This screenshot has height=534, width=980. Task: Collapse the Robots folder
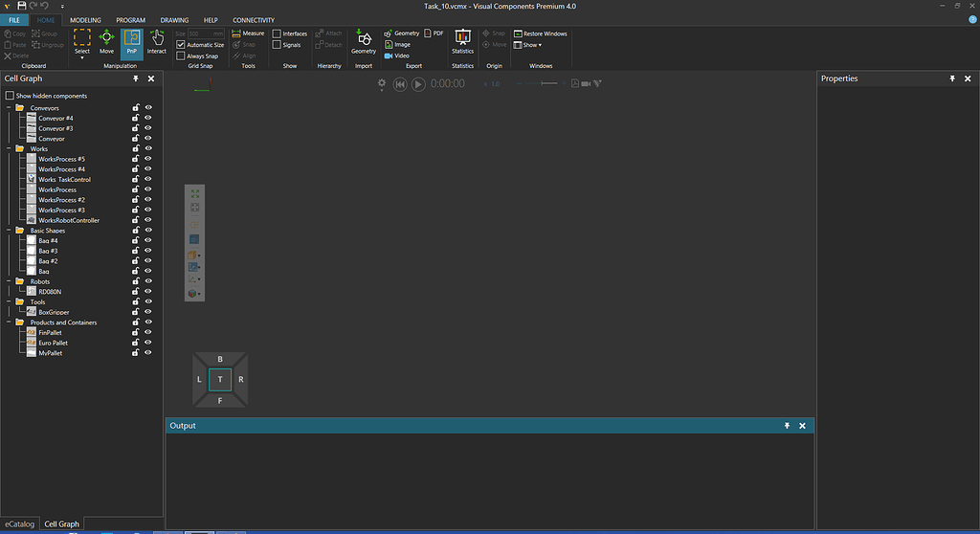[x=9, y=281]
